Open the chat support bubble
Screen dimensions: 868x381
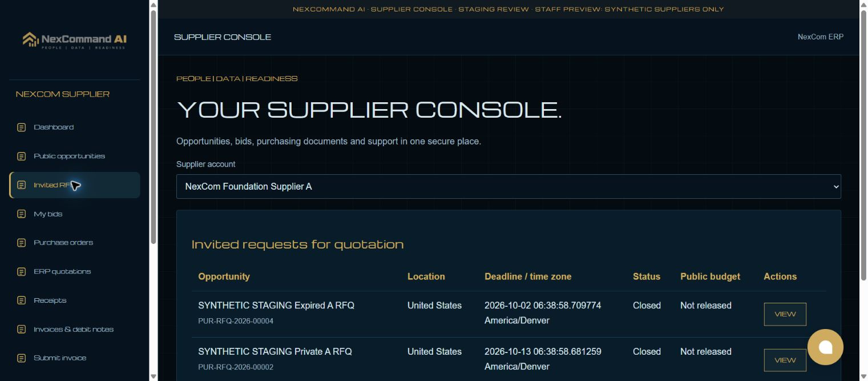coord(825,347)
